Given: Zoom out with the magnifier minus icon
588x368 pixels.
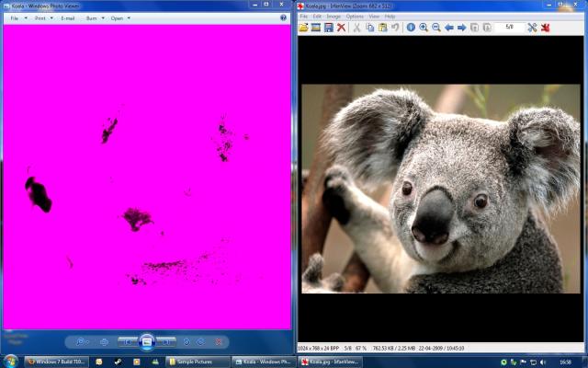Looking at the screenshot, I should 435,28.
